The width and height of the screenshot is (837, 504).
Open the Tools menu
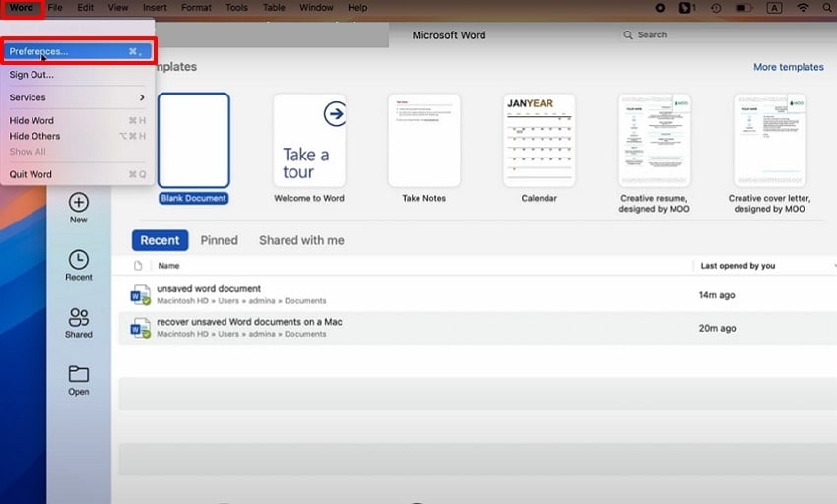tap(236, 8)
